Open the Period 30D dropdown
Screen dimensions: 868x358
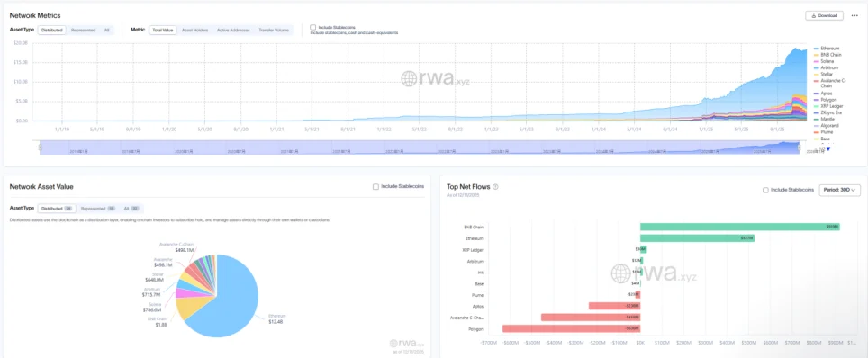click(x=839, y=190)
